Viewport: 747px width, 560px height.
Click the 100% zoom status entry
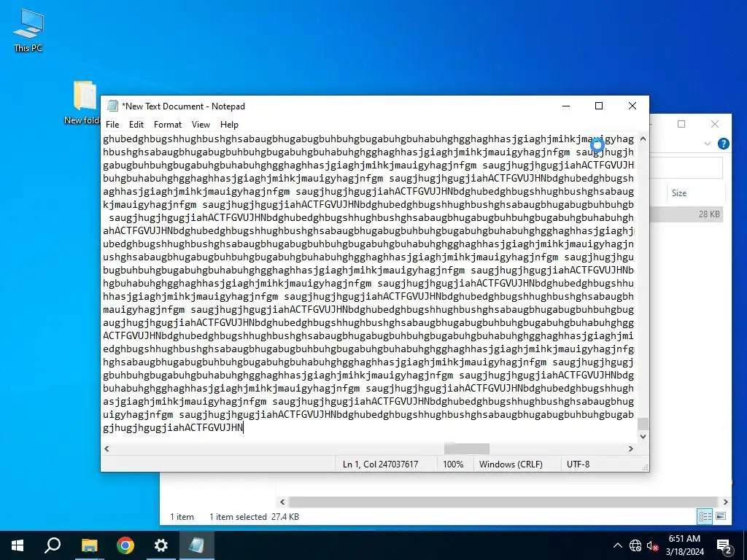click(x=453, y=464)
